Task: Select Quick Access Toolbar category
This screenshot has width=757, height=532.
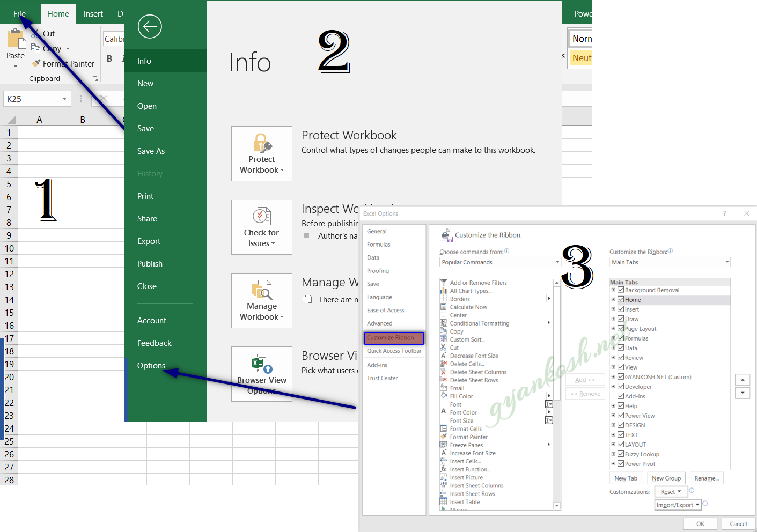Action: pyautogui.click(x=394, y=351)
